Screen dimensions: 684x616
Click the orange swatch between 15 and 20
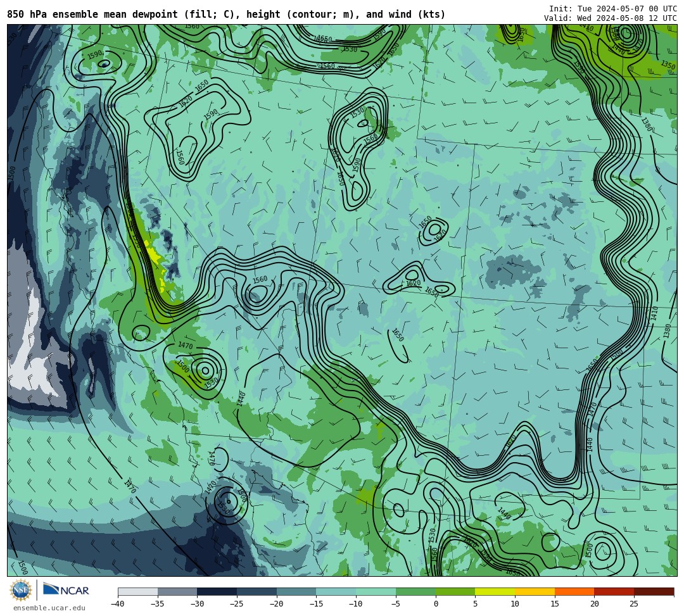[574, 591]
